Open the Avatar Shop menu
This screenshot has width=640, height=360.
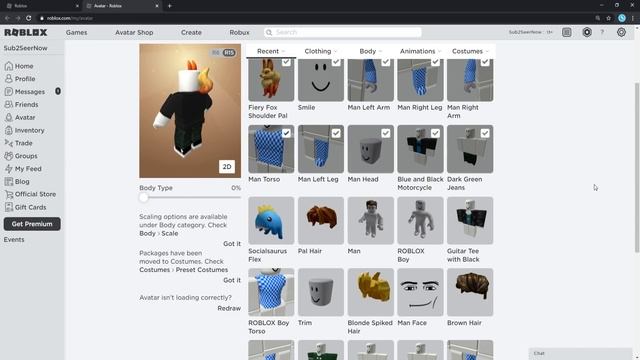[134, 32]
